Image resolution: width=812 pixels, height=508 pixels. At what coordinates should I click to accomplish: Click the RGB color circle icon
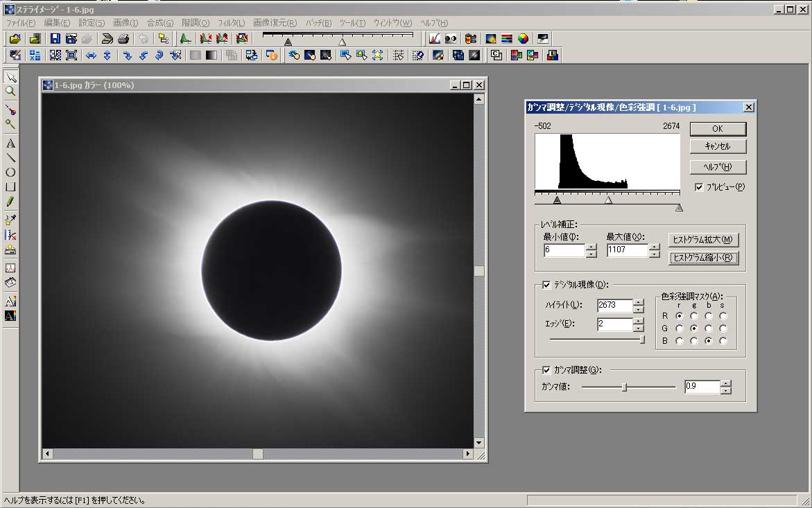(524, 39)
